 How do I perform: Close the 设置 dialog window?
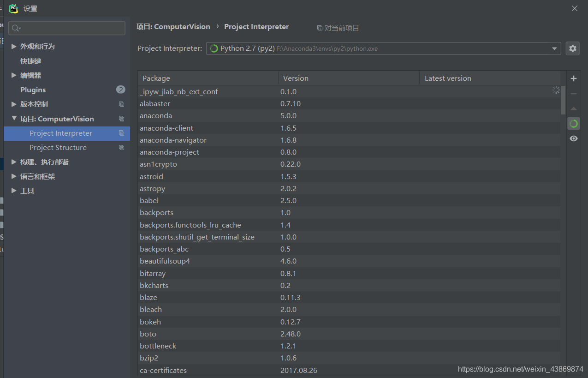click(575, 8)
